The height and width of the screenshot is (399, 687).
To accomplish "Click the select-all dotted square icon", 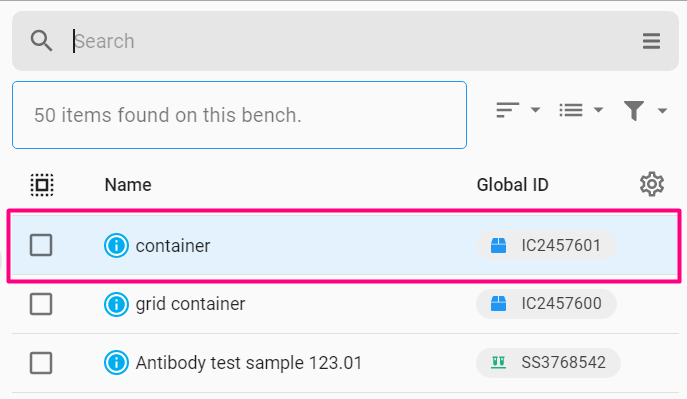I will coord(42,185).
